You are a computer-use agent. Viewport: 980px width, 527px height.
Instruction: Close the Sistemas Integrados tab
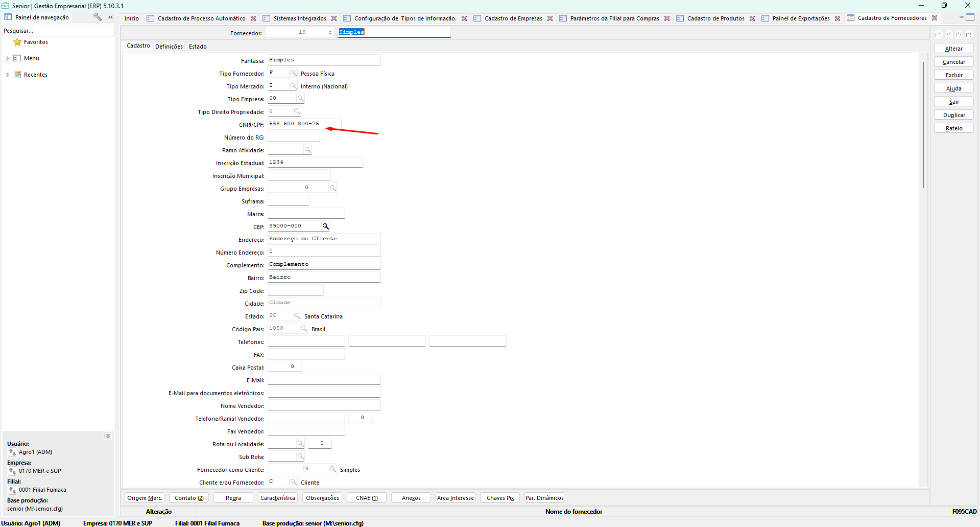[x=334, y=18]
